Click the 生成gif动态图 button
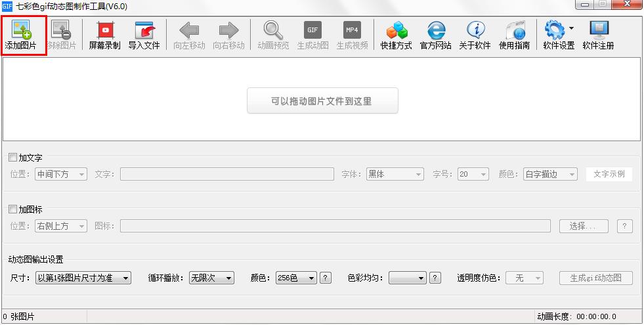This screenshot has width=644, height=325. (x=595, y=278)
